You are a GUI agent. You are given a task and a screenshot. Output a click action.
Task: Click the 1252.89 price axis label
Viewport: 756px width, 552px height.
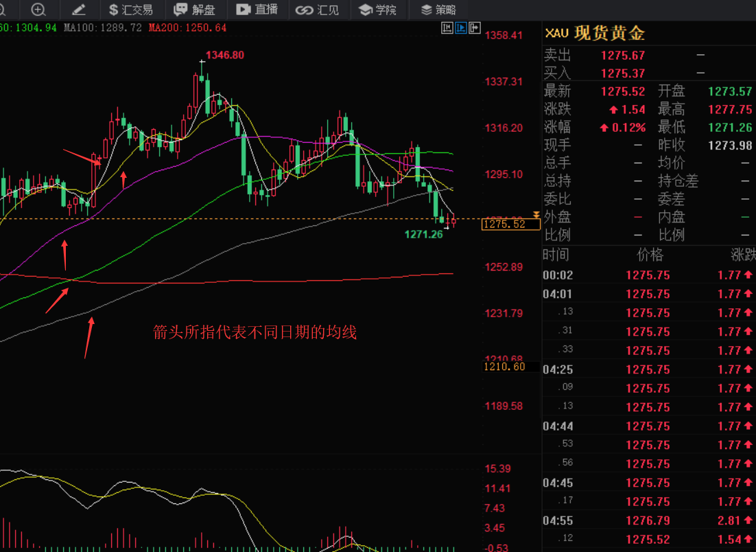coord(504,267)
